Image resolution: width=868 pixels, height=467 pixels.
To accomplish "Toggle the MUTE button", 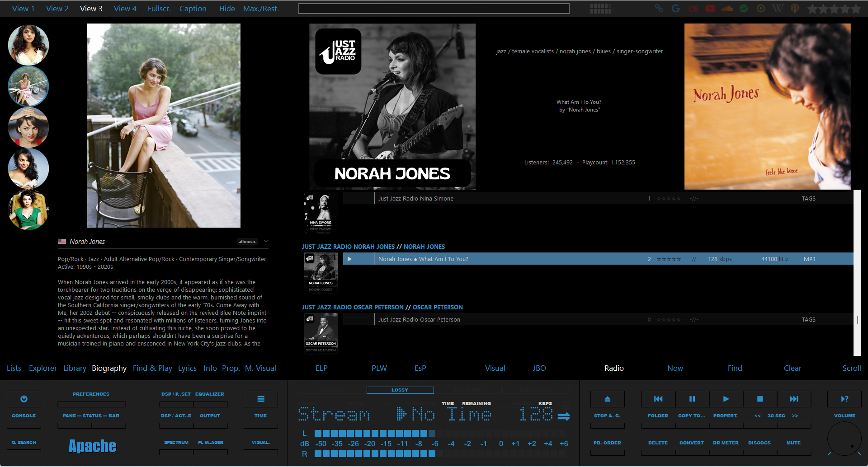I will 793,443.
